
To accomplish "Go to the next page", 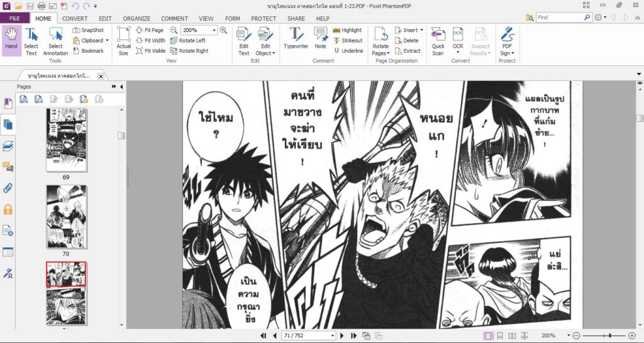I will pos(341,335).
